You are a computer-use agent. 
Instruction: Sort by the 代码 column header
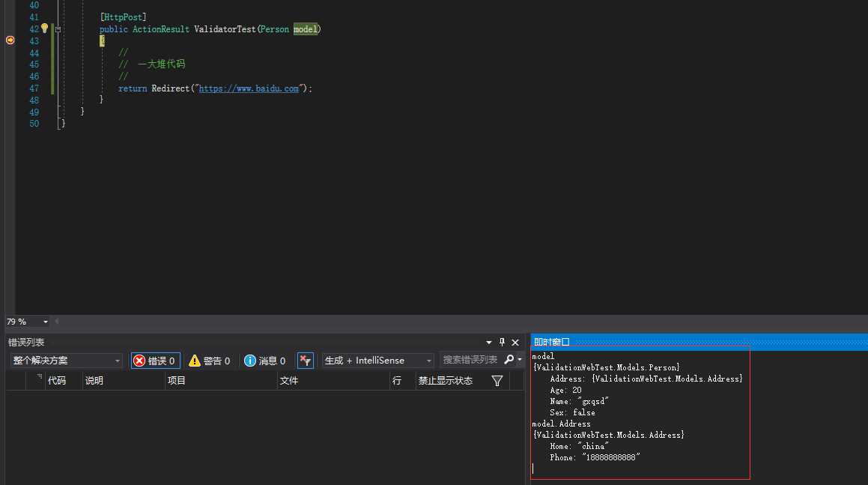56,381
